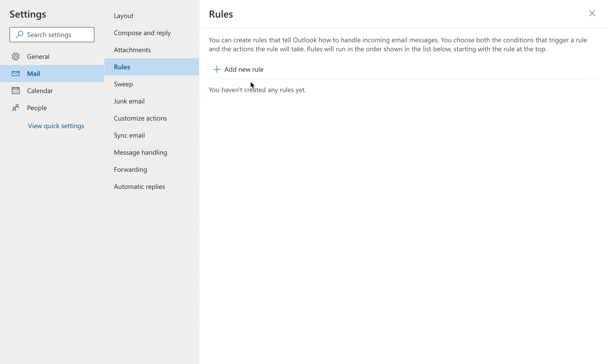Select Automatic replies menu item
The height and width of the screenshot is (364, 607).
point(139,187)
